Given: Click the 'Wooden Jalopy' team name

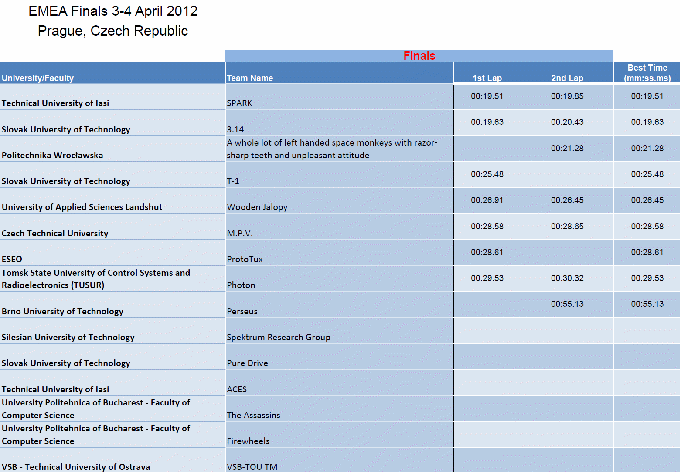Looking at the screenshot, I should pos(257,207).
